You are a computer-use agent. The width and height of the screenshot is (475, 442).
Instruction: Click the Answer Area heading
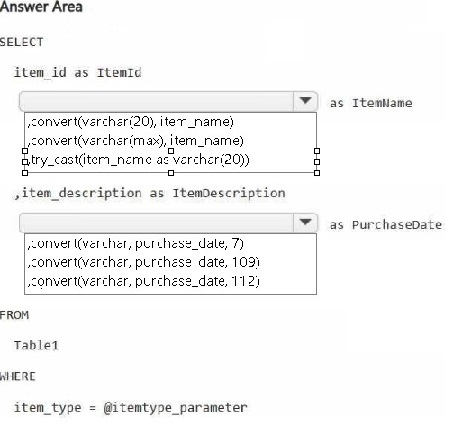point(41,7)
